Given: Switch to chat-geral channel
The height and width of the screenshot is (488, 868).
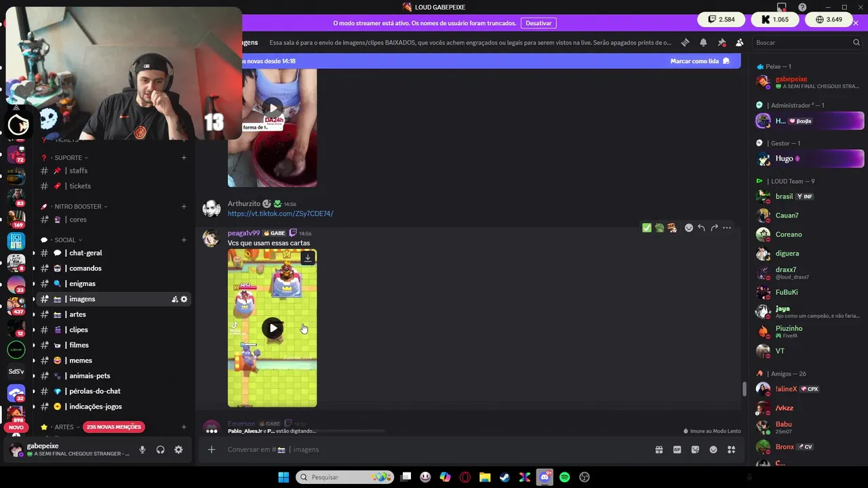Looking at the screenshot, I should [x=114, y=253].
